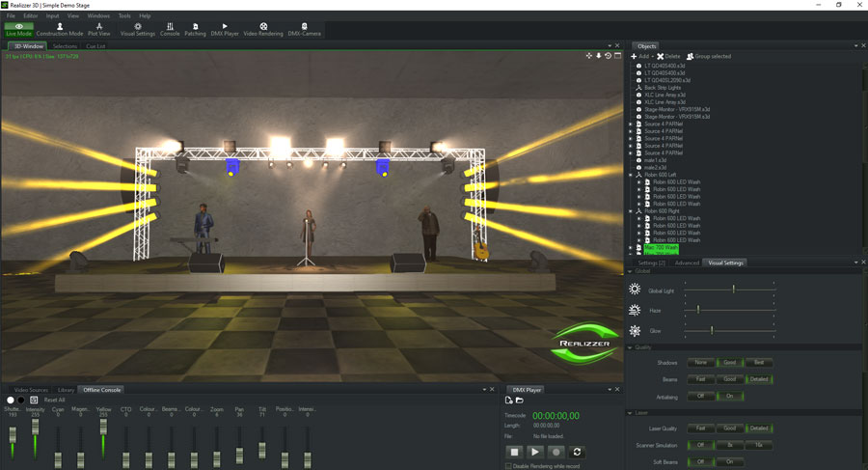Switch to the Selections tab
Viewport: 868px width, 470px height.
[x=65, y=46]
